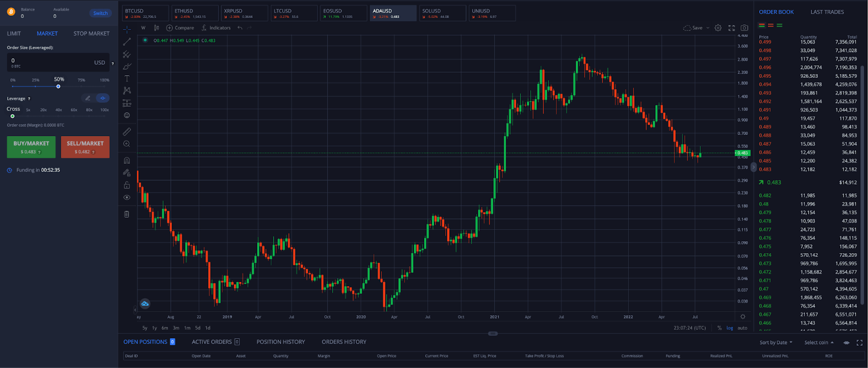Click the BUY/MARKET button
The height and width of the screenshot is (368, 868).
[31, 147]
